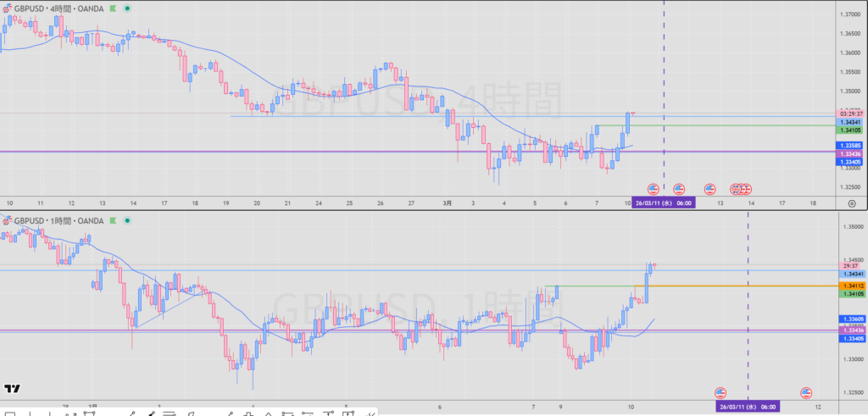Click market status dot in 4時間 chart header

126,8
